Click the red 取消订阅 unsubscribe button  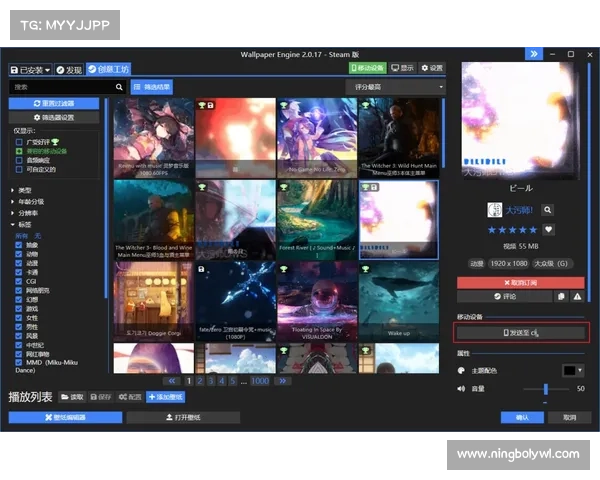click(x=520, y=282)
